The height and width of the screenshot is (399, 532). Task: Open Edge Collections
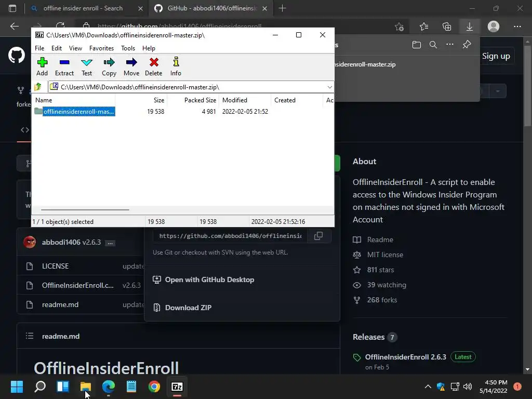click(x=447, y=26)
